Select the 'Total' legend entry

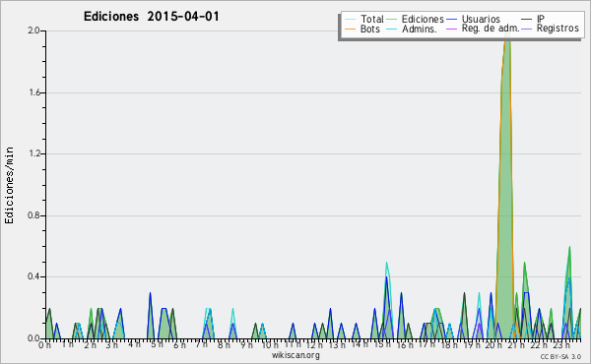364,19
